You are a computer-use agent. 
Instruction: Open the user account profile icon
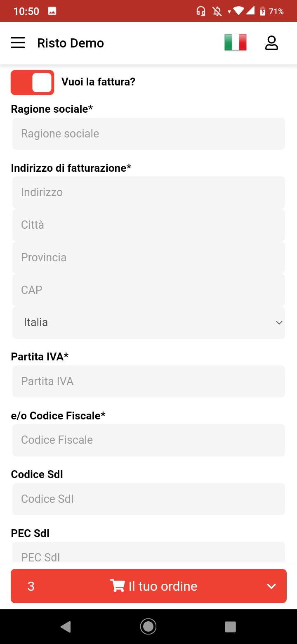click(x=271, y=43)
